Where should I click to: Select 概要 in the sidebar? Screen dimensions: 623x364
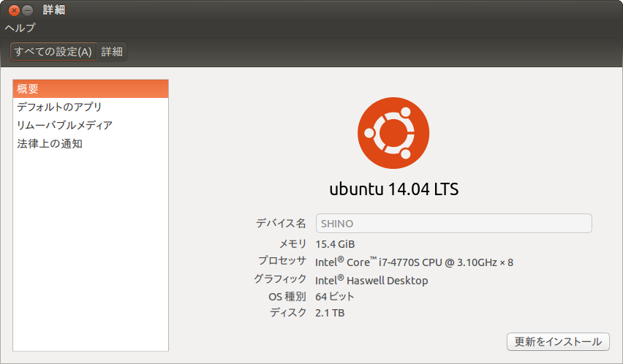91,89
